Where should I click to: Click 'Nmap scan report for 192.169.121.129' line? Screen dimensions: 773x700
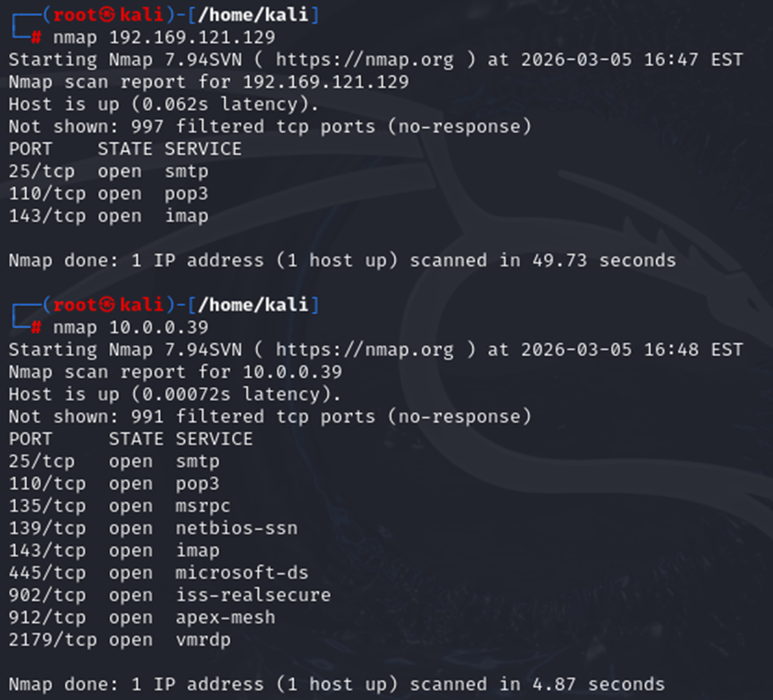point(208,82)
